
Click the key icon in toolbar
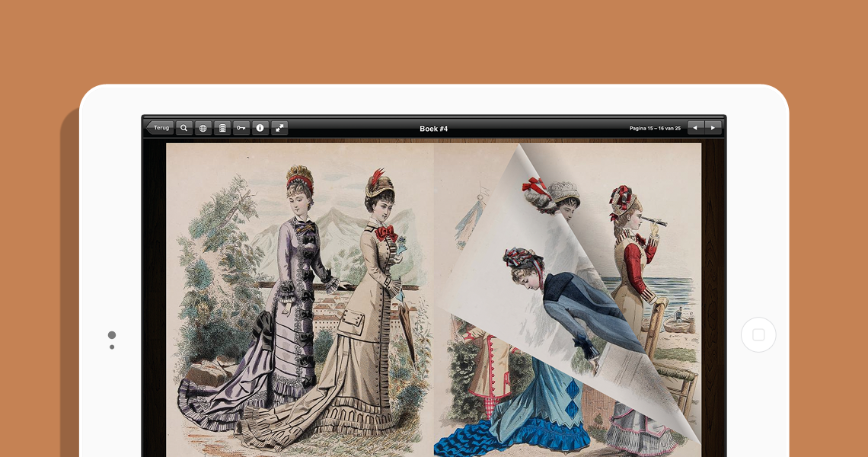(241, 128)
